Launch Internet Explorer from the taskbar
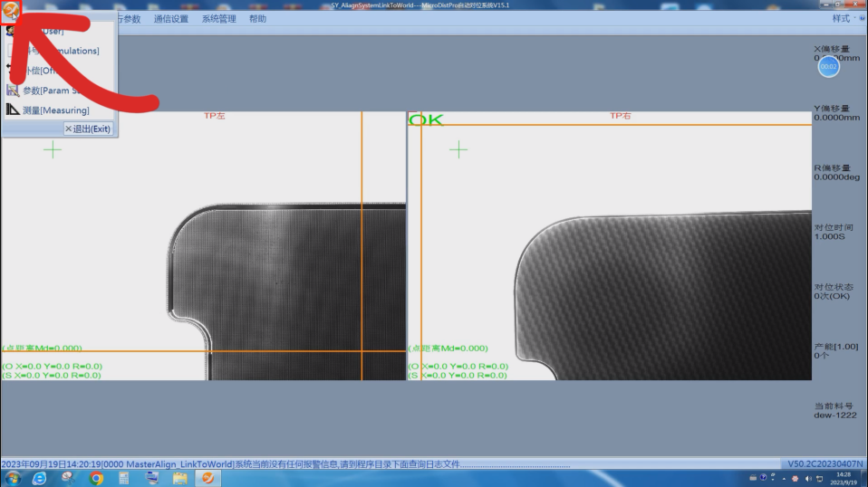Viewport: 868px width, 487px height. tap(39, 478)
